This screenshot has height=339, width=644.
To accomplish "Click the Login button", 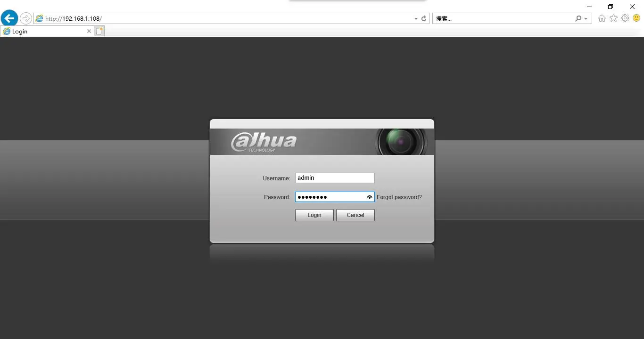I will (314, 215).
